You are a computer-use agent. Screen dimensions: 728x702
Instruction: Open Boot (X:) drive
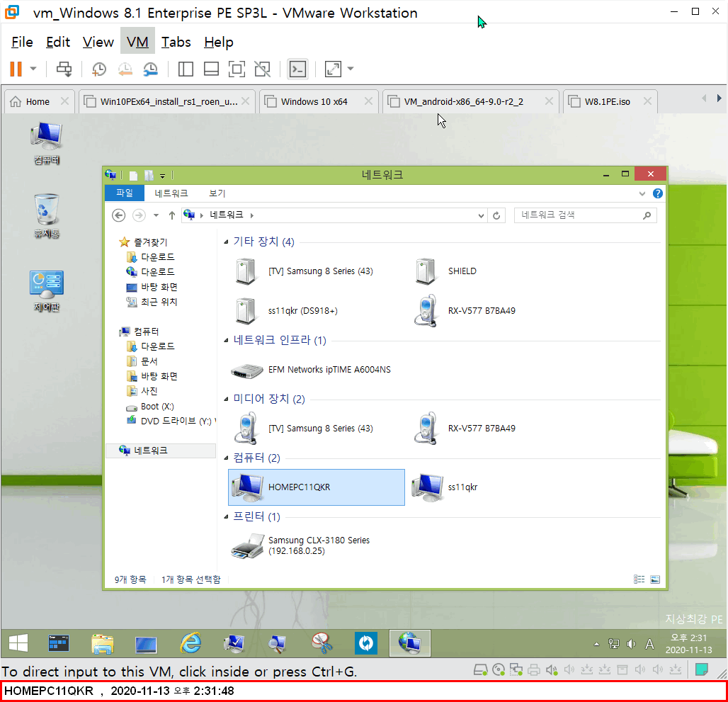point(150,407)
